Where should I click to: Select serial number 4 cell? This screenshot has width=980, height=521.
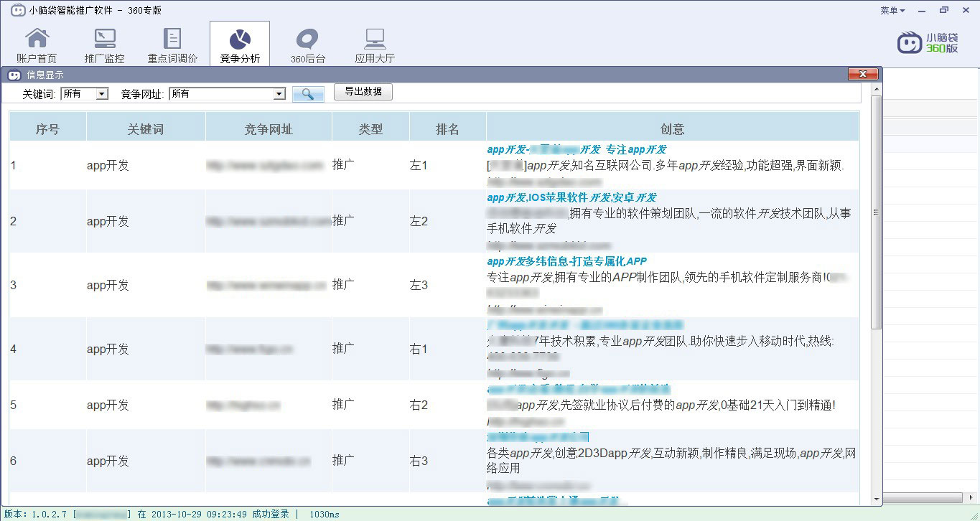[47, 349]
